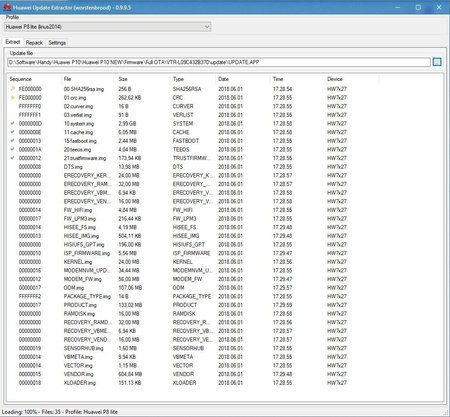Screen dimensions: 450x417
Task: Sort by the Sequence column header
Action: (21, 79)
